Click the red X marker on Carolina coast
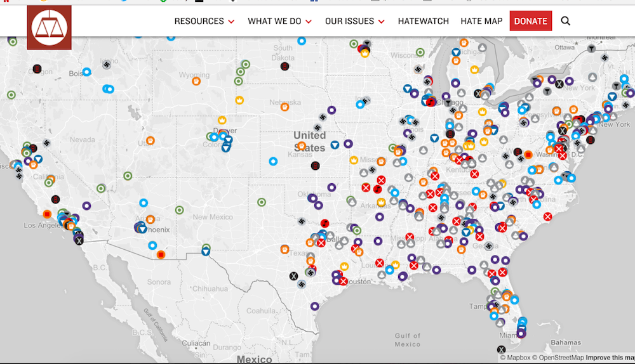Image resolution: width=635 pixels, height=364 pixels. click(547, 216)
